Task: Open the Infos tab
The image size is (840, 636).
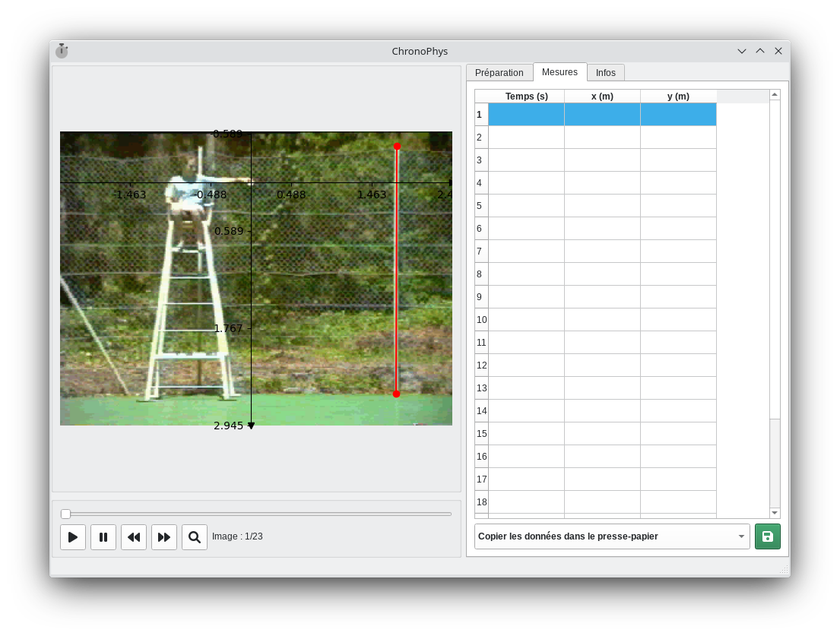Action: pyautogui.click(x=606, y=73)
